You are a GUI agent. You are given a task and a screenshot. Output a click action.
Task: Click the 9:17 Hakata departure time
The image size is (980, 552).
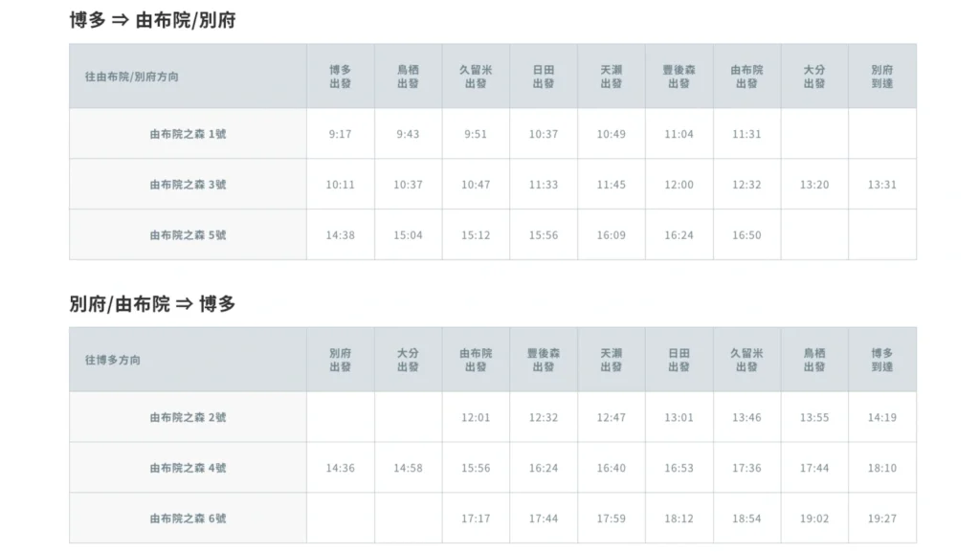(x=340, y=134)
